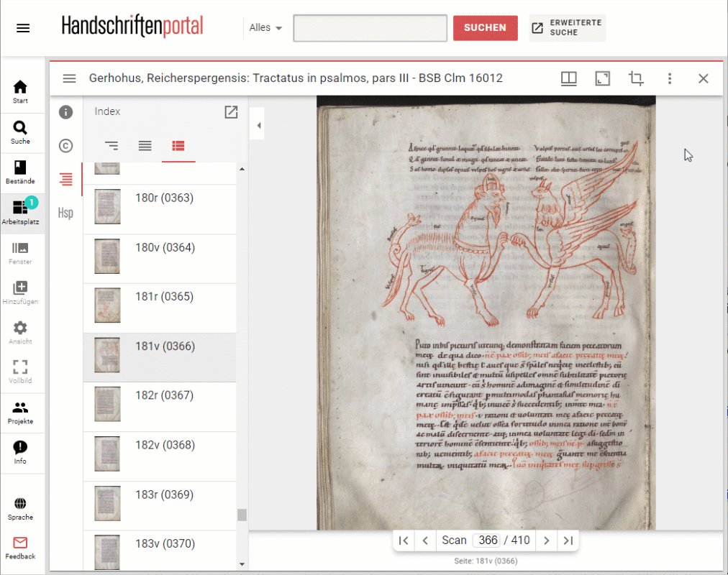The image size is (728, 575).
Task: Pop out the Index panel
Action: coord(231,111)
